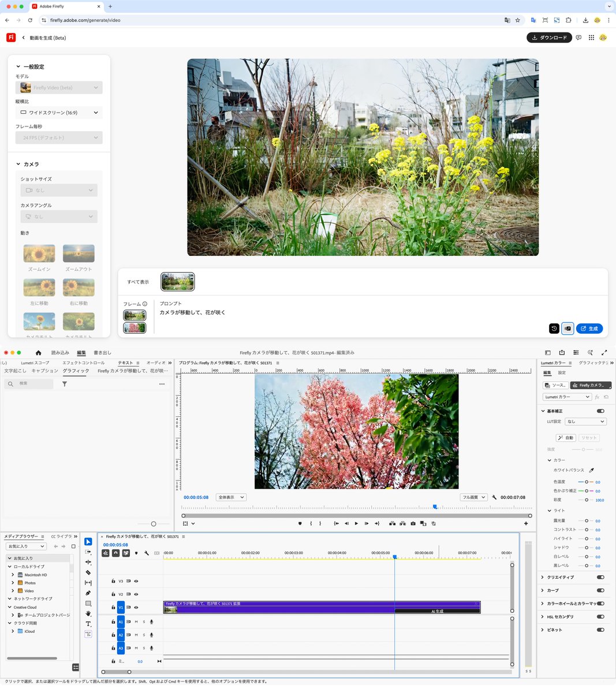Open the Firefly feedback chat icon

pos(578,38)
